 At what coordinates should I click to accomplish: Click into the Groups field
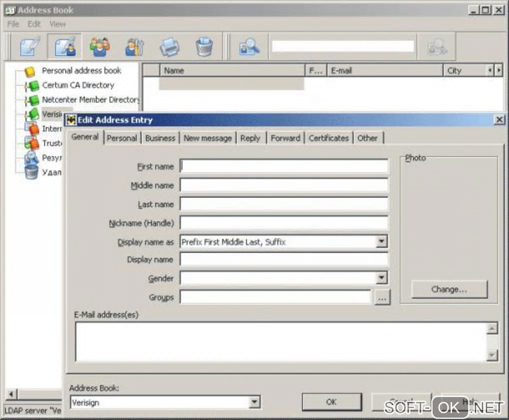coord(275,297)
